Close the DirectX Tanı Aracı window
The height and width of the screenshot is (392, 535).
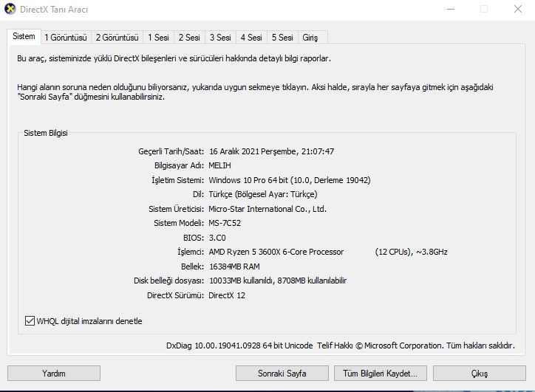[518, 9]
